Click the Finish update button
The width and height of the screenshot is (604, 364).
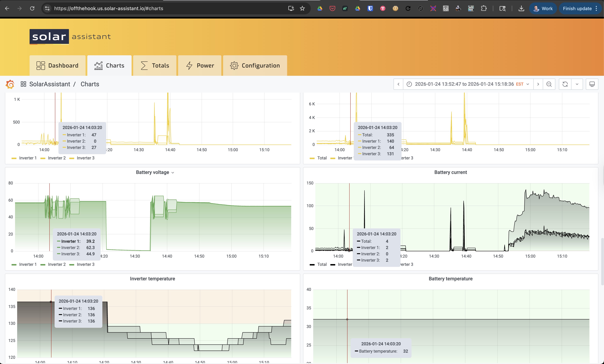pyautogui.click(x=577, y=8)
